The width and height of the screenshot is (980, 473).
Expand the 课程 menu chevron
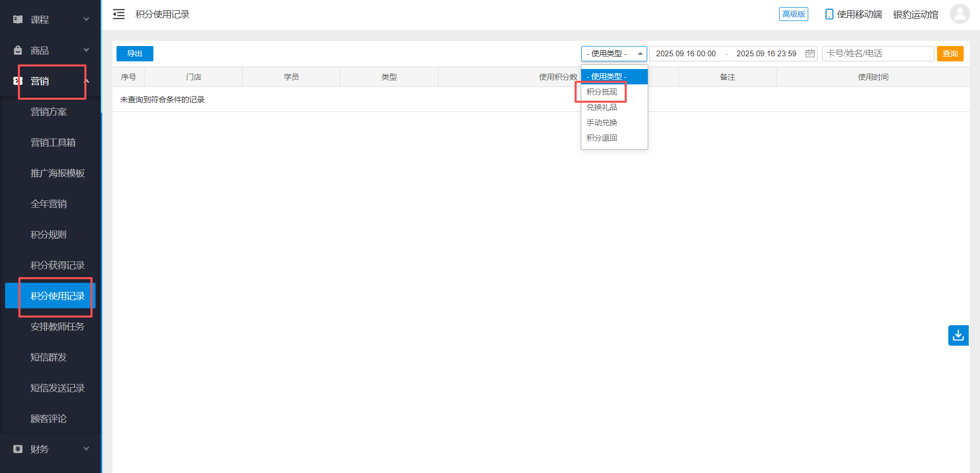tap(86, 19)
